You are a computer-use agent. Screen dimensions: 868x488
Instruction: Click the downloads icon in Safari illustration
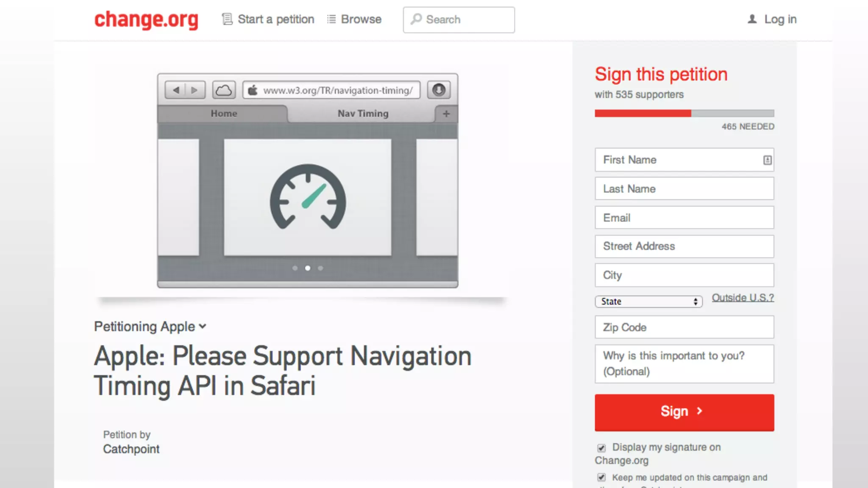pos(439,90)
